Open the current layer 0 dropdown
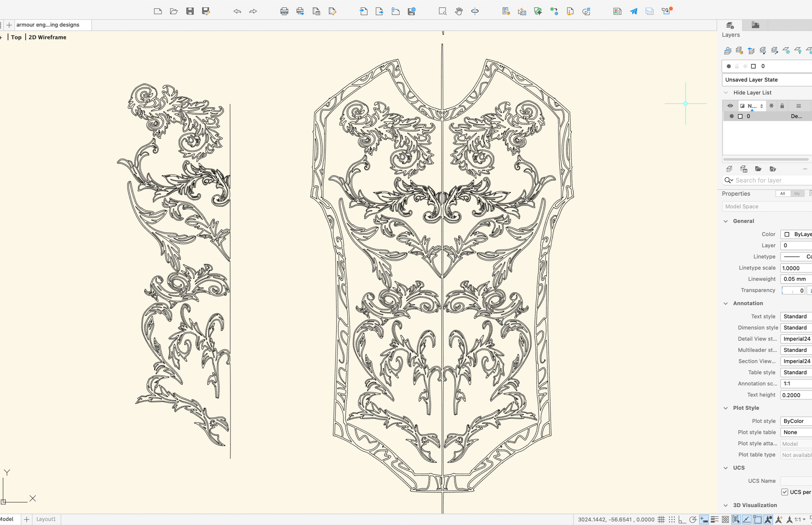812x525 pixels. pyautogui.click(x=767, y=66)
